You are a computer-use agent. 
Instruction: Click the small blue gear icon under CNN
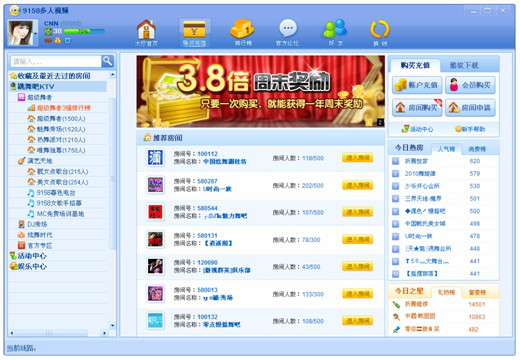tap(67, 41)
